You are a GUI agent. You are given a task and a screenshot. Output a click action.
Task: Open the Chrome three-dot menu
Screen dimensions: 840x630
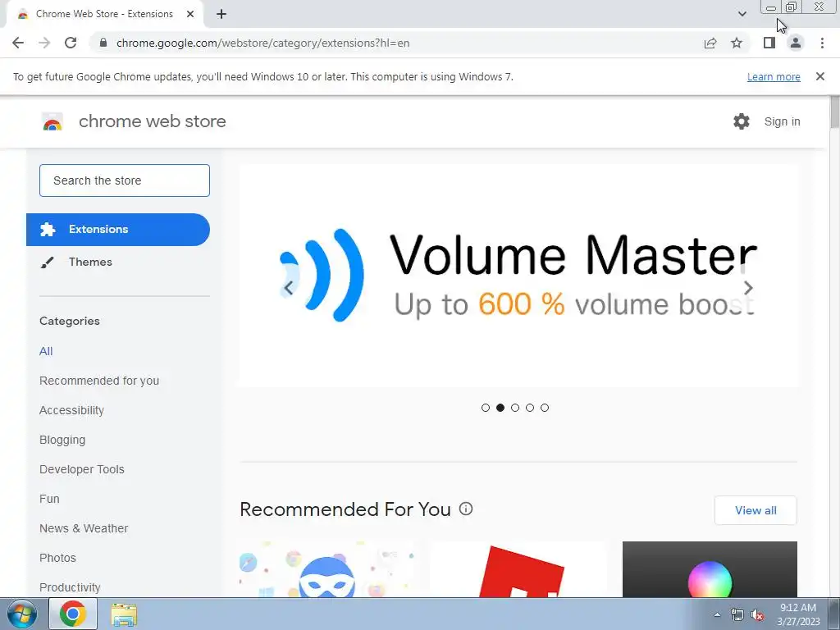point(822,43)
